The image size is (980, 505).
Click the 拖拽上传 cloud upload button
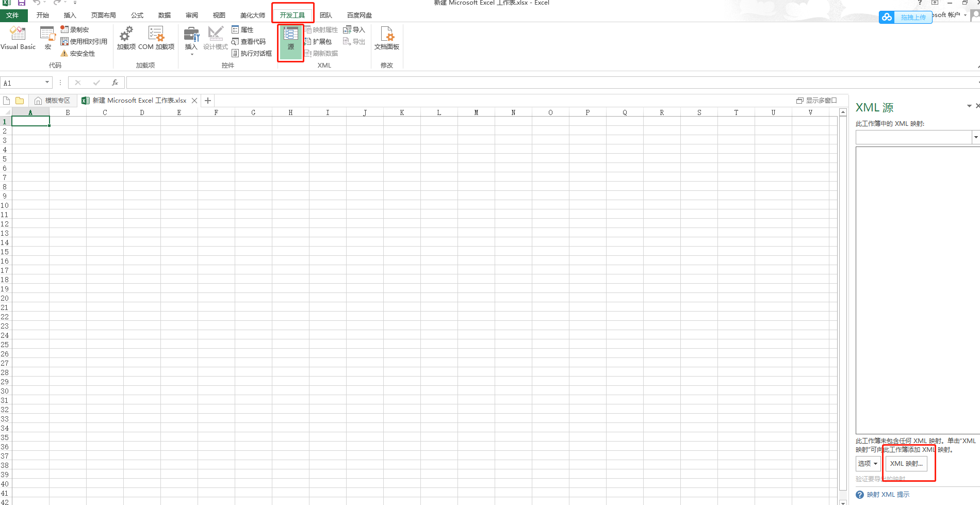(x=905, y=17)
